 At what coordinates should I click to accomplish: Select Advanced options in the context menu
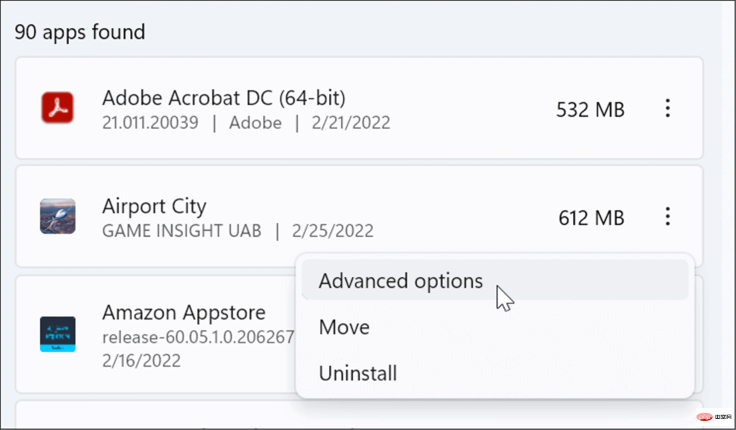pos(495,281)
